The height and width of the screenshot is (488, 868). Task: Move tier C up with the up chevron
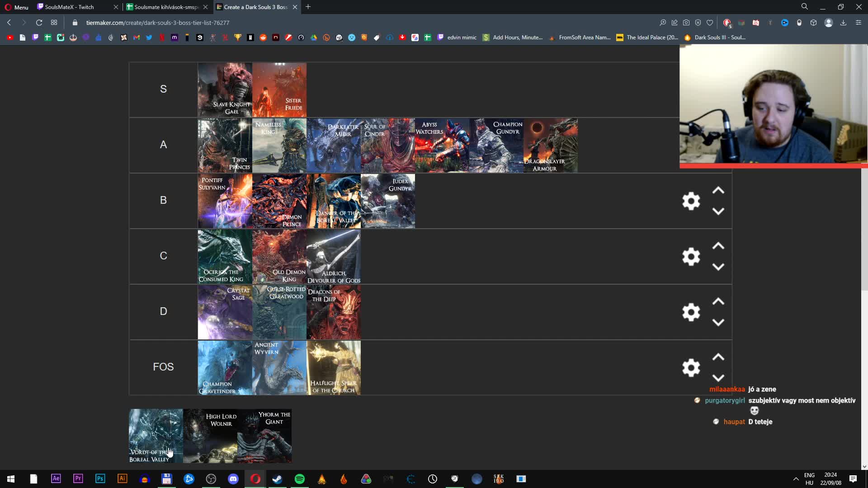point(718,246)
